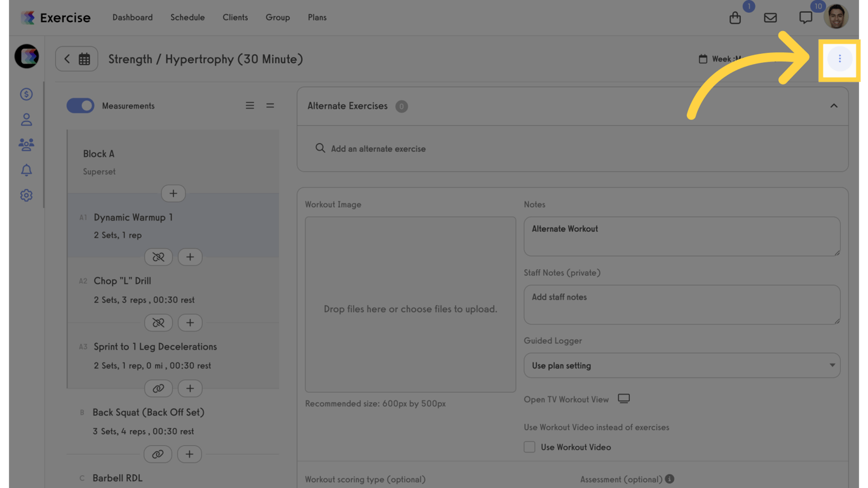Add exercise below Block A header

[x=173, y=193]
